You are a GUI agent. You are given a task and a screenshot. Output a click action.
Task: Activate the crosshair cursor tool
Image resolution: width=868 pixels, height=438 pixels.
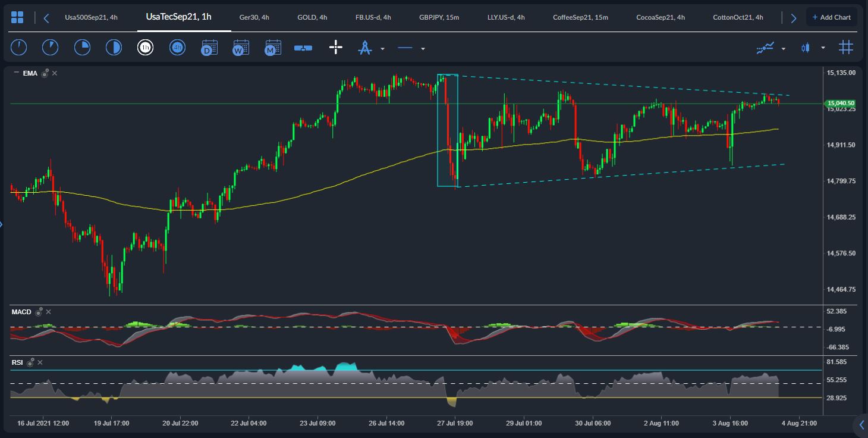click(336, 48)
